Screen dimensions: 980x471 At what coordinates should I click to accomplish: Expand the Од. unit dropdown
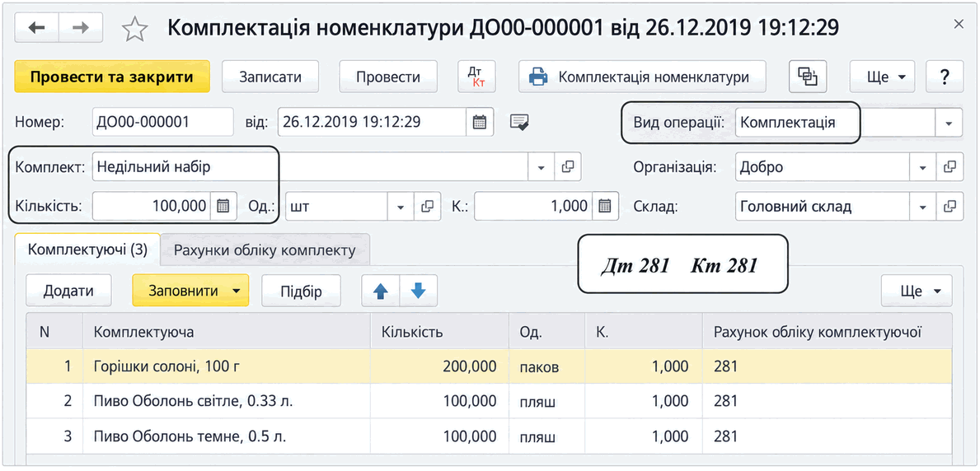click(x=401, y=206)
